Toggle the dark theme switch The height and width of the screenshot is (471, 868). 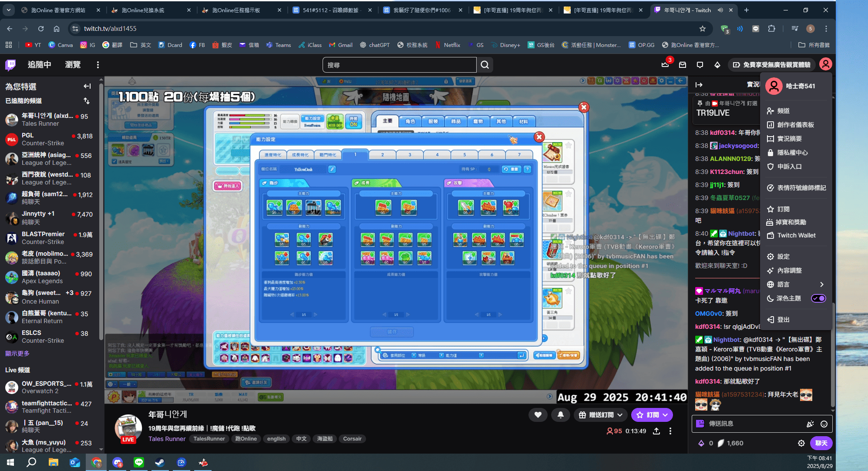pos(818,298)
